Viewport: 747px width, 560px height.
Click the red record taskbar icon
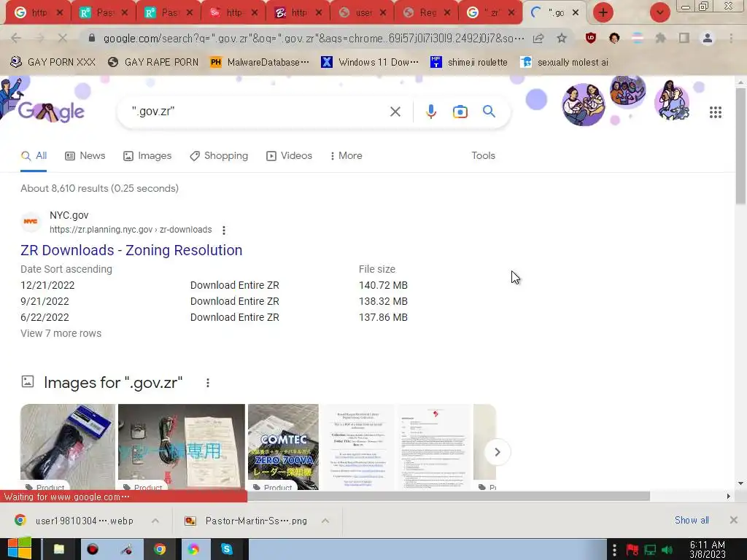click(x=93, y=549)
